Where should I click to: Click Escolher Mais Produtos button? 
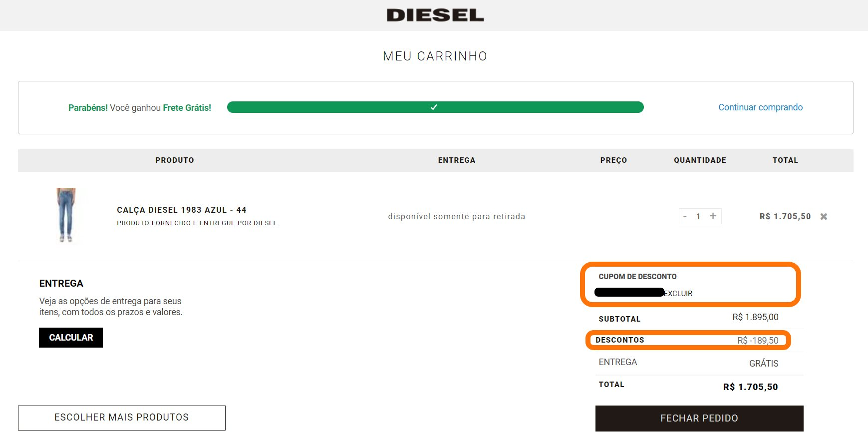(x=122, y=418)
